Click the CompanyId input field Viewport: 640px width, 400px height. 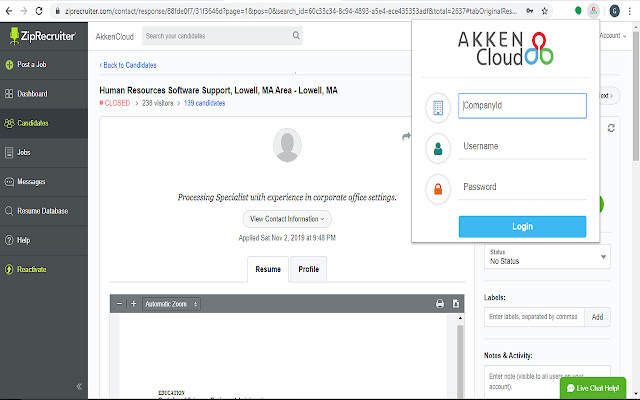522,106
